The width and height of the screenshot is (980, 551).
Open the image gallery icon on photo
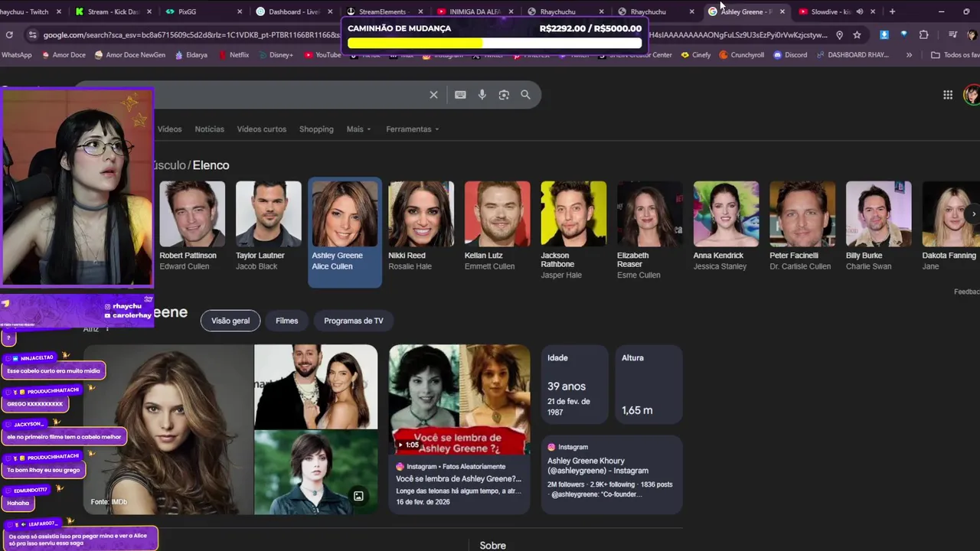click(x=358, y=496)
